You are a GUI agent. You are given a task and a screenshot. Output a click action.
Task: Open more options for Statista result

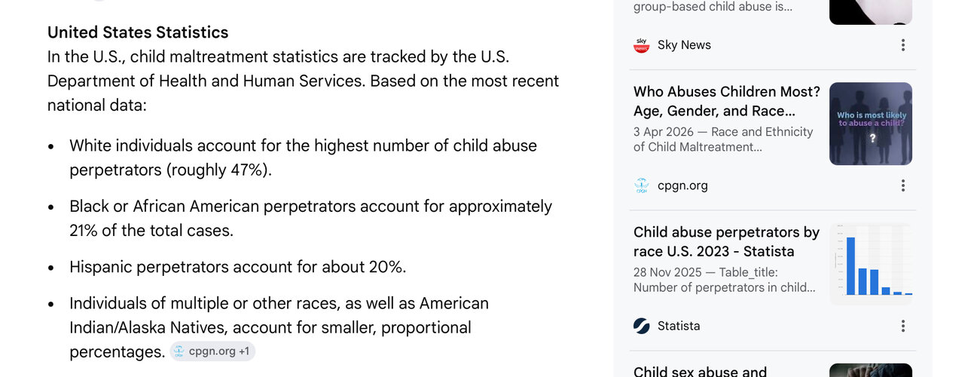click(x=902, y=326)
